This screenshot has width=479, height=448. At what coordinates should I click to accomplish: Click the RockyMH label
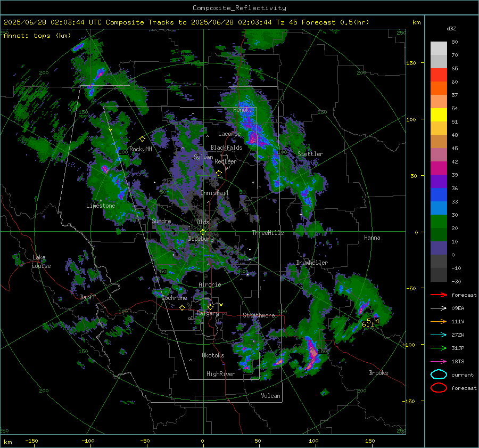pos(141,149)
